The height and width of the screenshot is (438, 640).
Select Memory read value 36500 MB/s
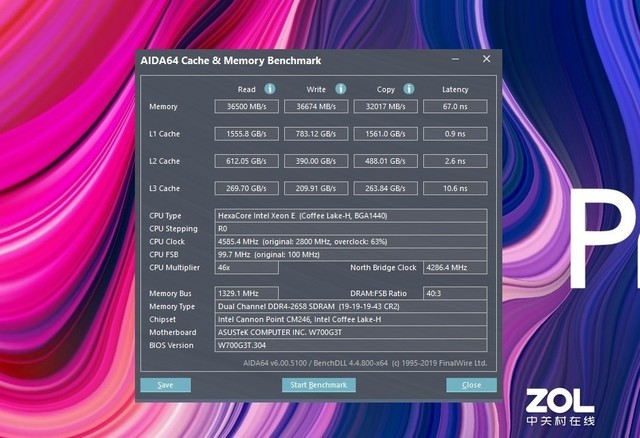[247, 107]
